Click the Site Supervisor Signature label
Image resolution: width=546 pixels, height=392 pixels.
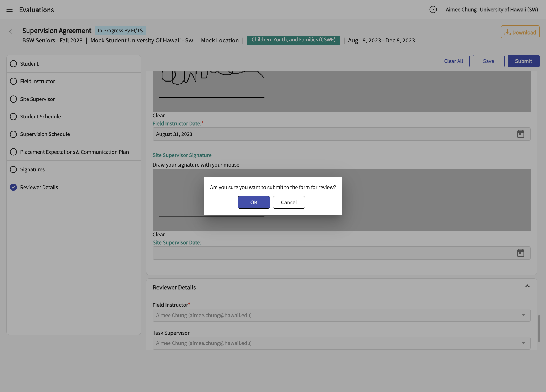tap(182, 155)
